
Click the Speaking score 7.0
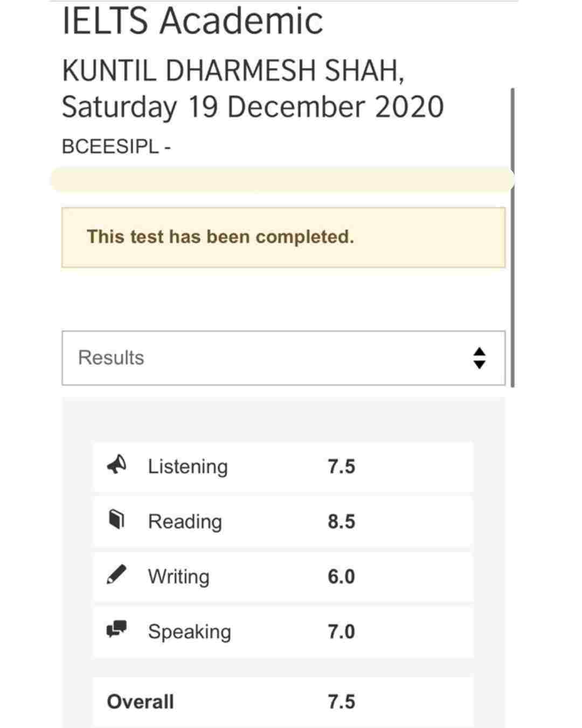click(341, 631)
